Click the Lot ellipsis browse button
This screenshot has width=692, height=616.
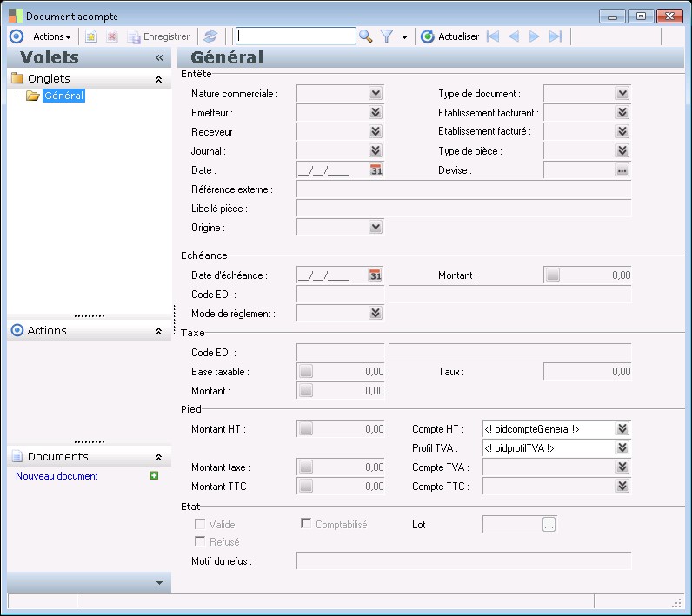pos(549,524)
